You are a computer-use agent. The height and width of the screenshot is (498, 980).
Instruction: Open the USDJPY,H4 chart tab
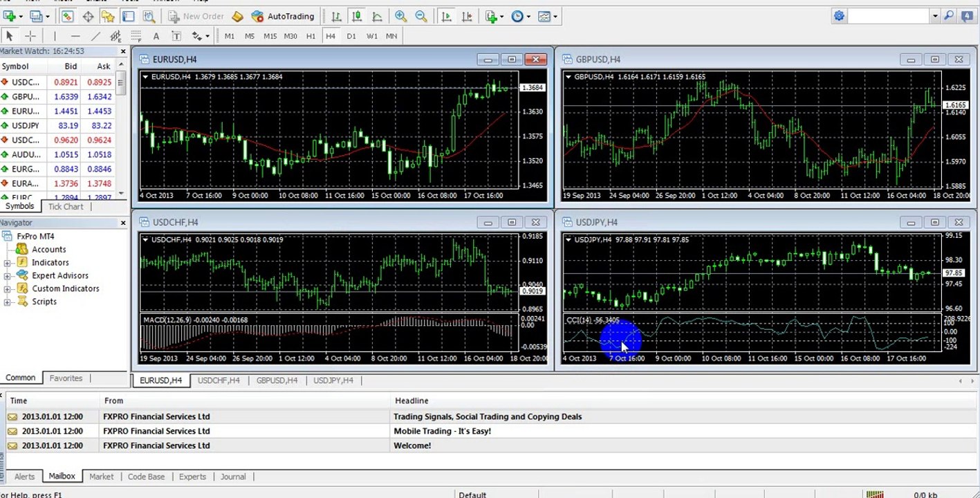(333, 380)
